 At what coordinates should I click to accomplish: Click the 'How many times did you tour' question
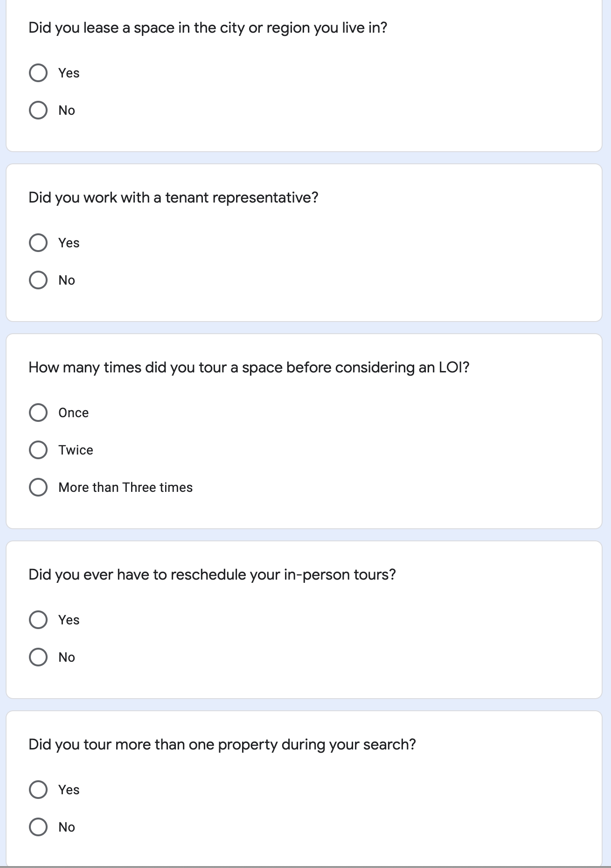(249, 368)
